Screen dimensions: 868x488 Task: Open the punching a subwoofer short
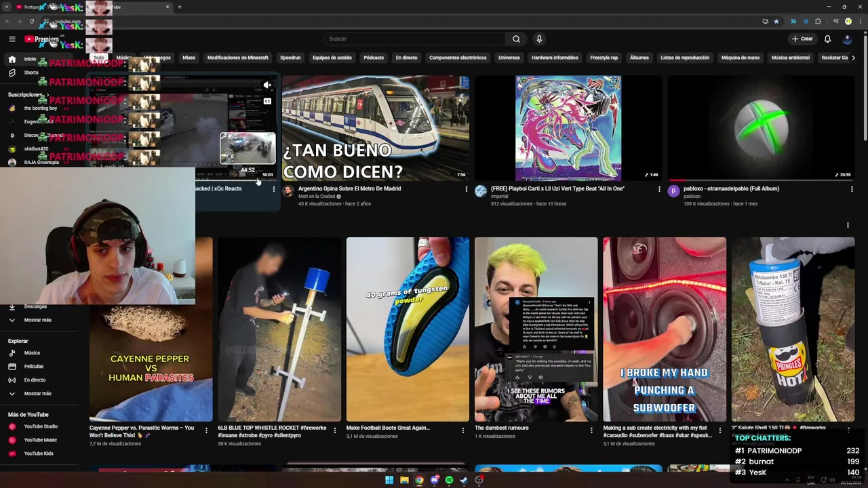(x=665, y=329)
